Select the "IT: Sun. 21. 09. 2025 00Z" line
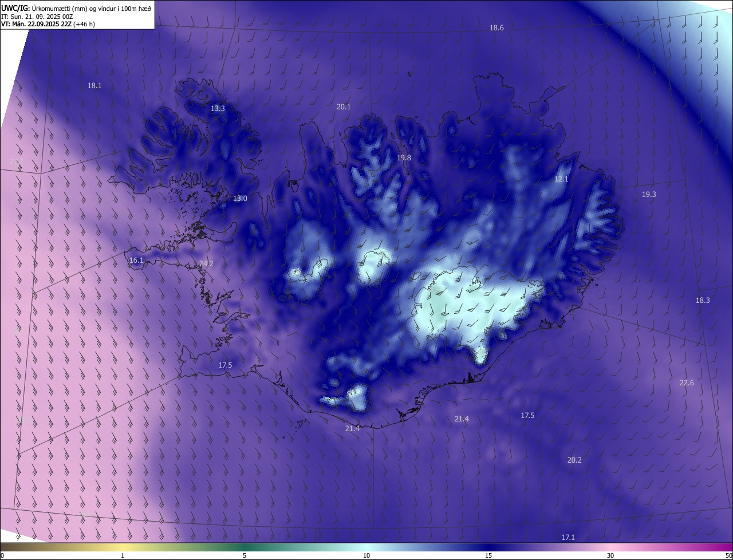 tap(37, 17)
